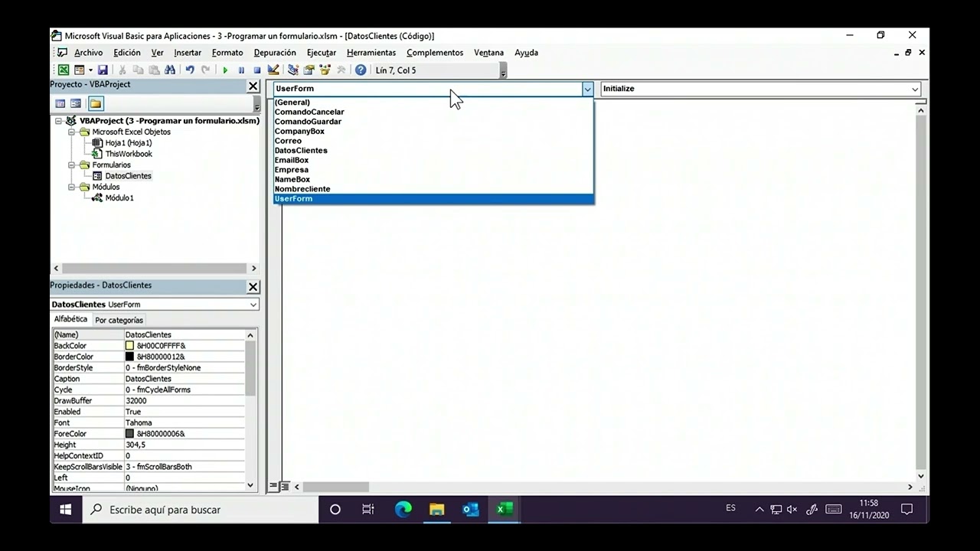Viewport: 980px width, 551px height.
Task: Open Microsoft Edge from taskbar
Action: [403, 510]
